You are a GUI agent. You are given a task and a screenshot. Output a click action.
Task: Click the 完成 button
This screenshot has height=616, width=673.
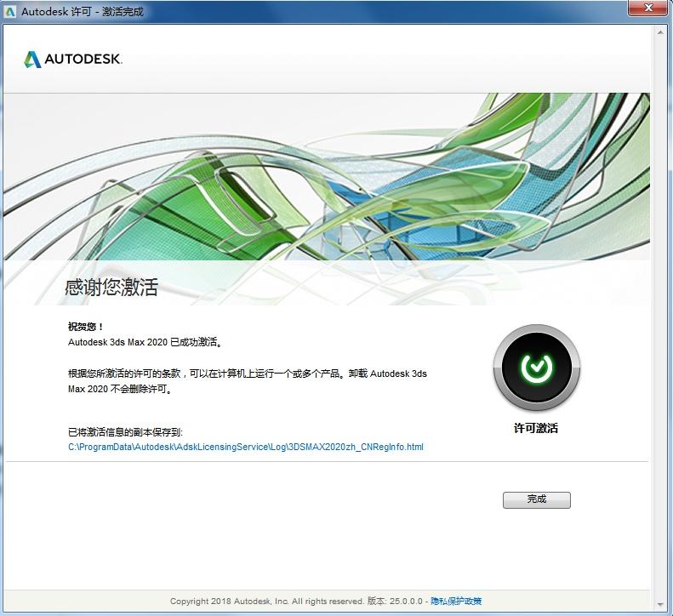tap(537, 500)
